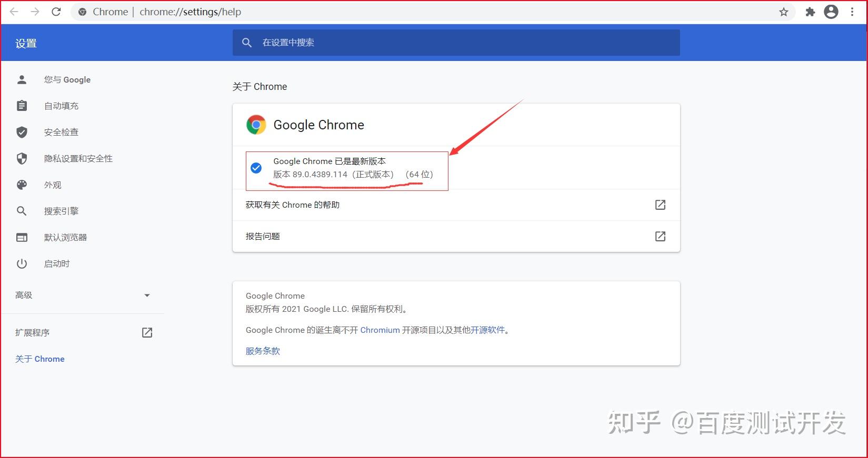
Task: Open the Chromium link
Action: pos(380,330)
